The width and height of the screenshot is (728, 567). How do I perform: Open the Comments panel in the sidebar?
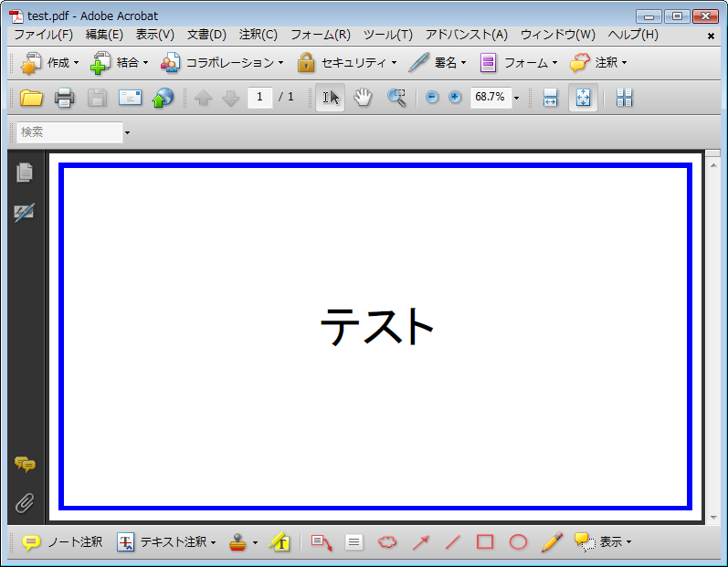[25, 464]
